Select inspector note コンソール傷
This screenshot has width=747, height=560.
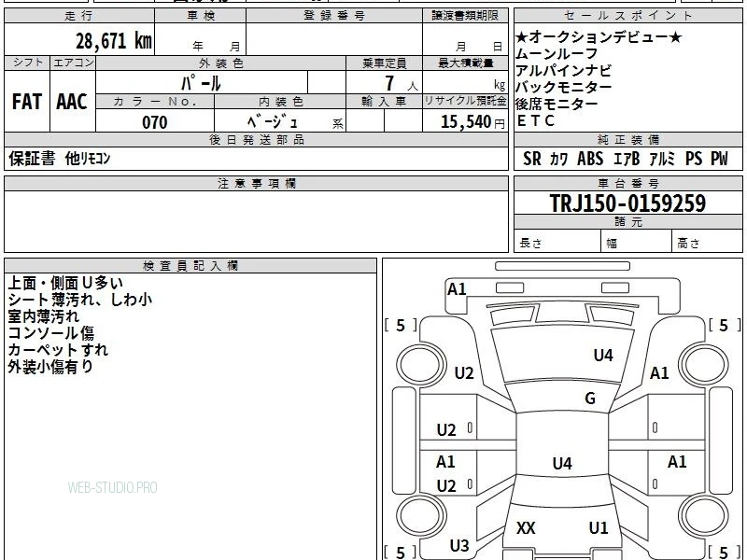(51, 333)
